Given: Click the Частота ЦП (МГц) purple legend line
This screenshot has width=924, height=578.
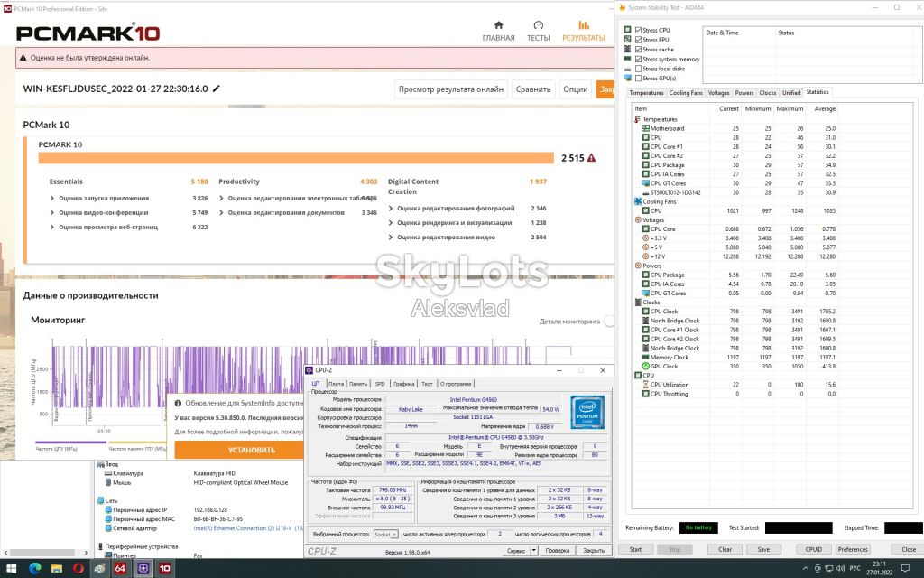Looking at the screenshot, I should tap(70, 442).
